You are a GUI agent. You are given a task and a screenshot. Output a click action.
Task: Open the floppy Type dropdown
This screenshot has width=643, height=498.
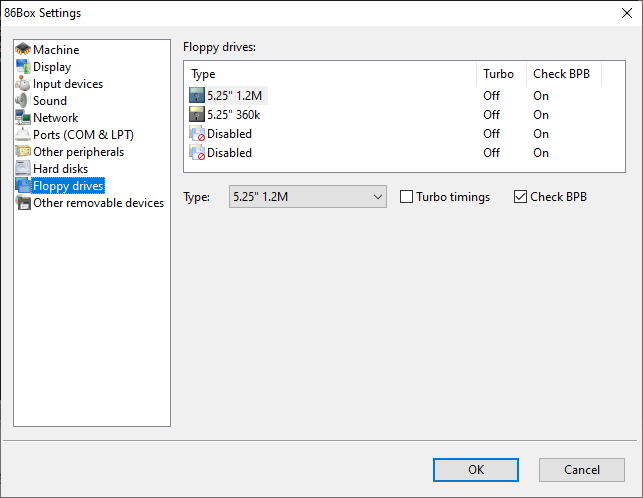(x=308, y=196)
